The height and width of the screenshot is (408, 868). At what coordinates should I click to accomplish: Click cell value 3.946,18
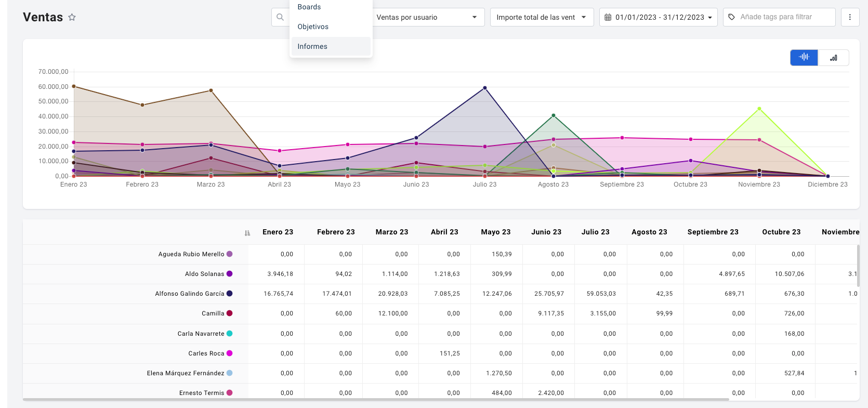(280, 274)
